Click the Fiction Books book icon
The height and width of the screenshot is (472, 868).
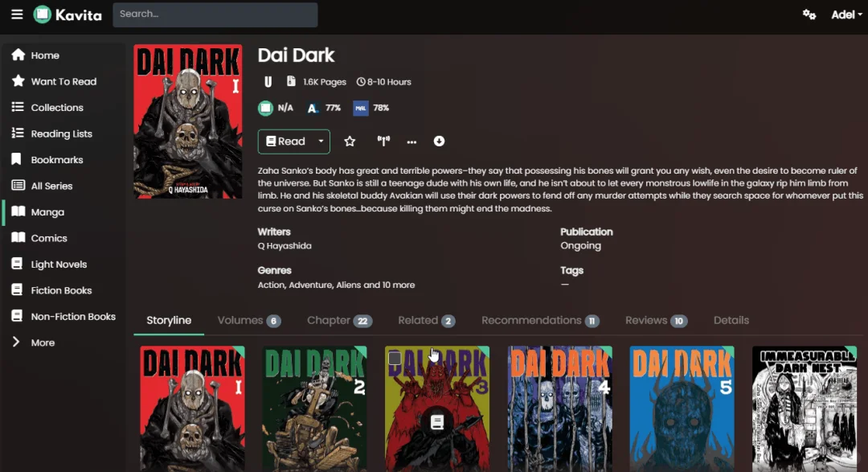click(17, 289)
